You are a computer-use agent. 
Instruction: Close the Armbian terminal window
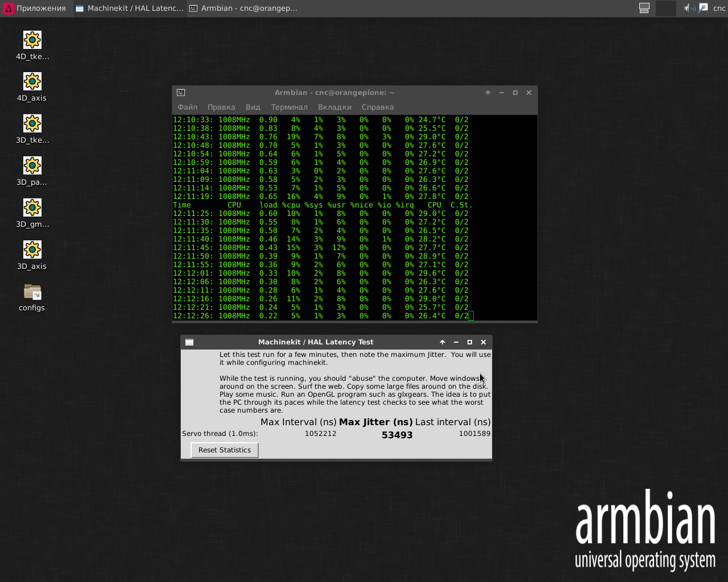(x=529, y=93)
